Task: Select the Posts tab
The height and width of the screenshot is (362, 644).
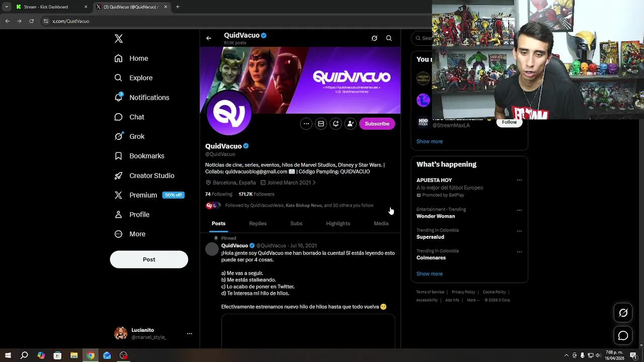Action: click(218, 223)
